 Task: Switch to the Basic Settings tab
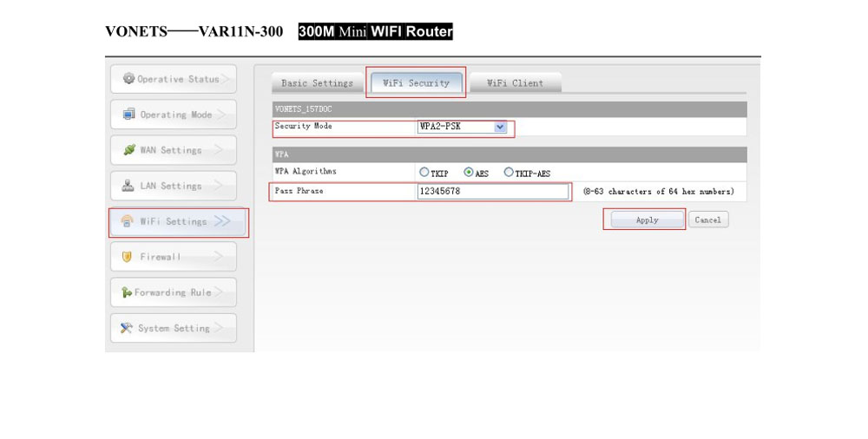(x=317, y=83)
